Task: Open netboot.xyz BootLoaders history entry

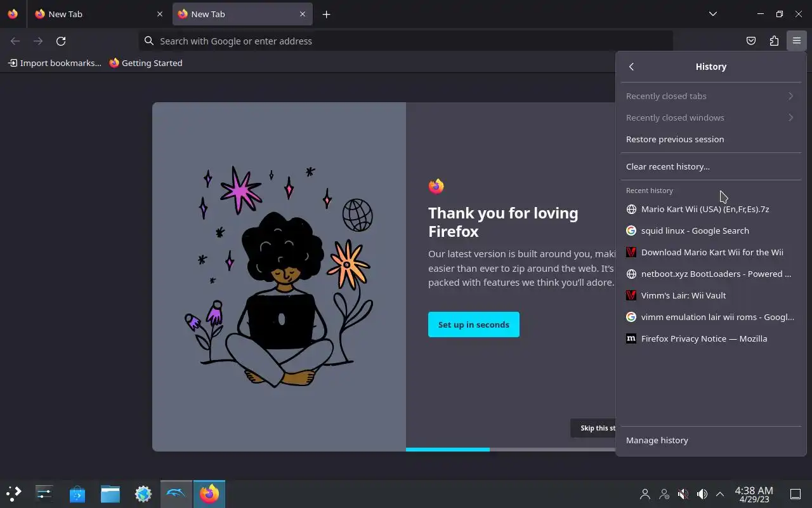Action: click(x=710, y=274)
